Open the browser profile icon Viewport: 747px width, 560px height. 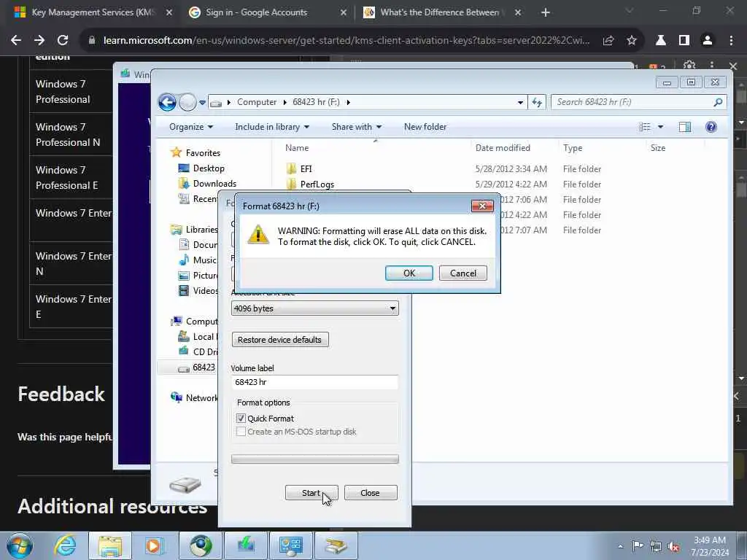708,41
